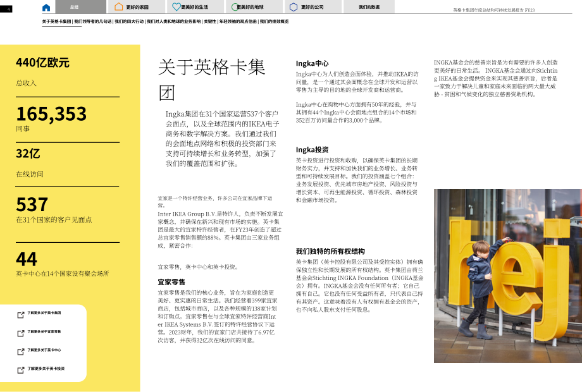Viewport: 582px width, 392px height.
Task: Click the paragraph starting INGKA基金会的慈善宗旨
Action: pos(495,78)
